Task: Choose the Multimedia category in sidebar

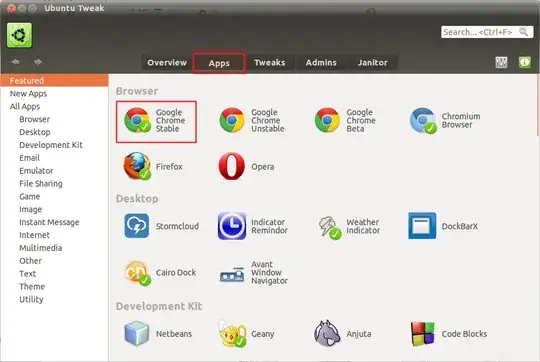Action: [x=41, y=248]
